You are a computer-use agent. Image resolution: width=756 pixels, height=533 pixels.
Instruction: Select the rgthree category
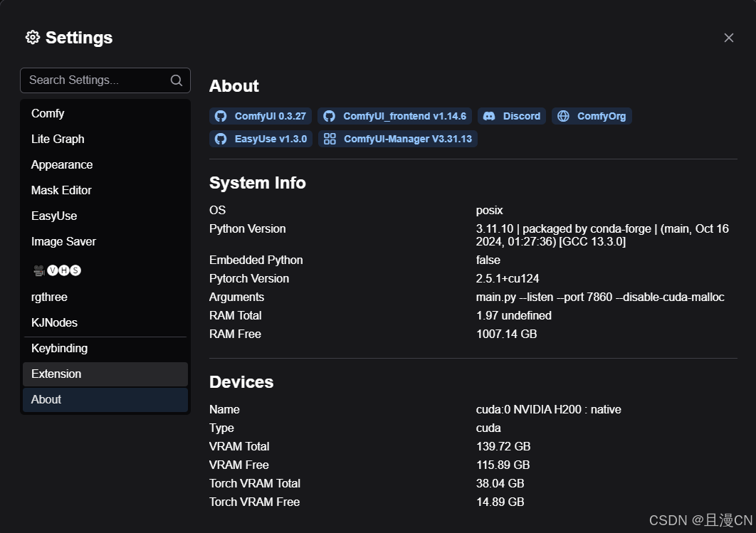105,297
